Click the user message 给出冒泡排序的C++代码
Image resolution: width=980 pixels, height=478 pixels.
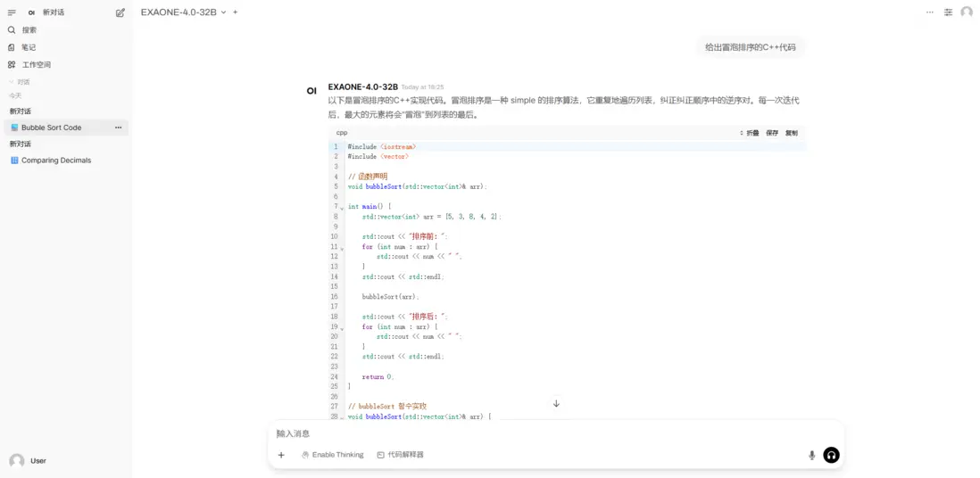tap(750, 47)
